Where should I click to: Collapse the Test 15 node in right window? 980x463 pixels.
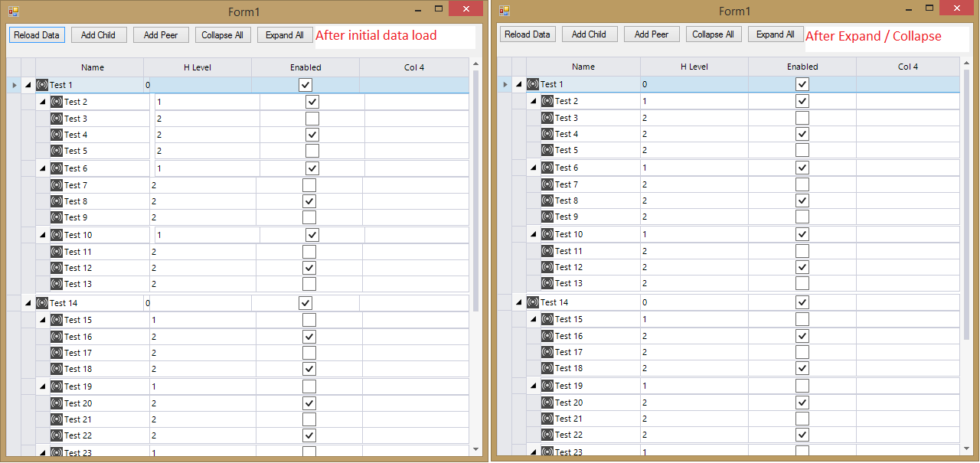point(534,319)
